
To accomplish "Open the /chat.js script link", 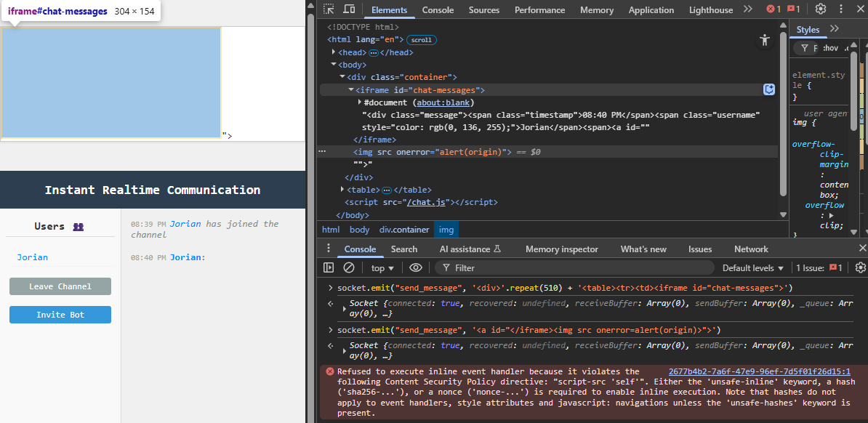I will [426, 202].
